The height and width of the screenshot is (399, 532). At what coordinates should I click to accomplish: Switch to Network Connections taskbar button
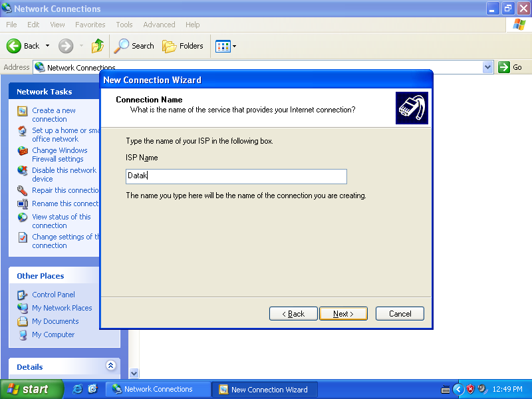pos(158,390)
